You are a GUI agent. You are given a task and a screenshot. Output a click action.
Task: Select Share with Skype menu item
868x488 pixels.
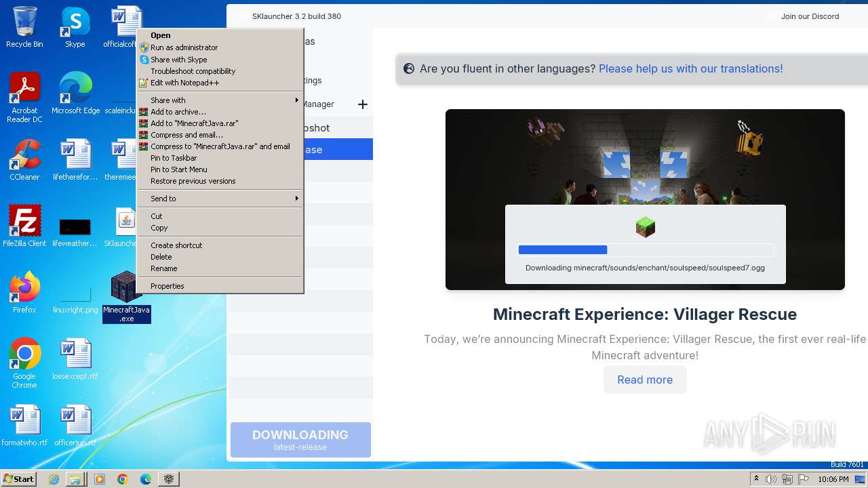tap(220, 60)
